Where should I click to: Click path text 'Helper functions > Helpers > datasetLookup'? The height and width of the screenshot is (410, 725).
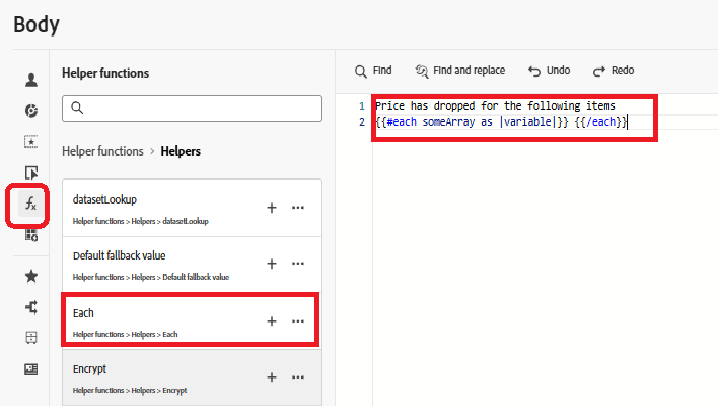tap(141, 221)
